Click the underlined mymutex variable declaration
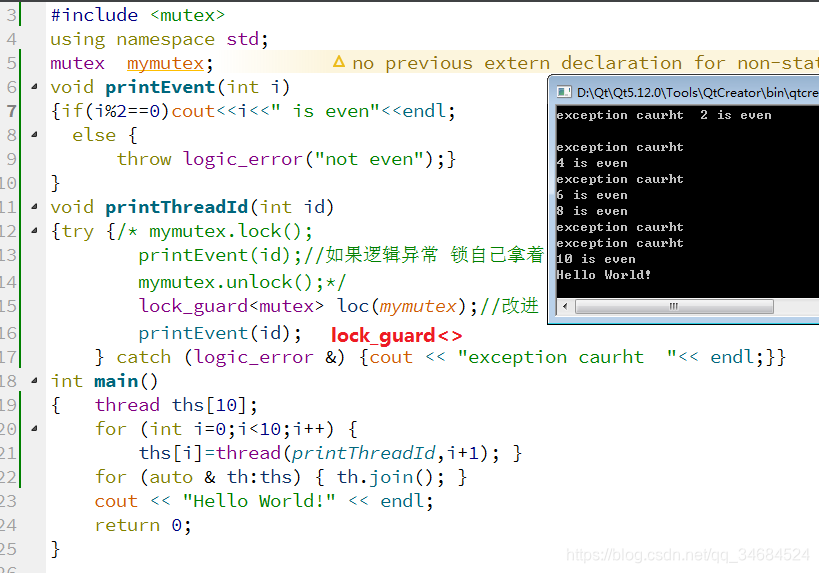Screen dimensions: 819x573 point(165,64)
